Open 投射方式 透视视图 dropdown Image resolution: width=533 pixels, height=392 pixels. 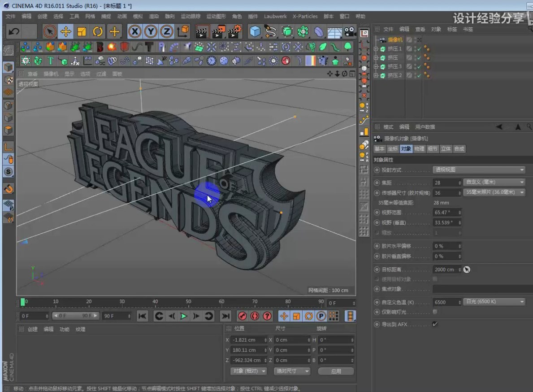(x=479, y=170)
